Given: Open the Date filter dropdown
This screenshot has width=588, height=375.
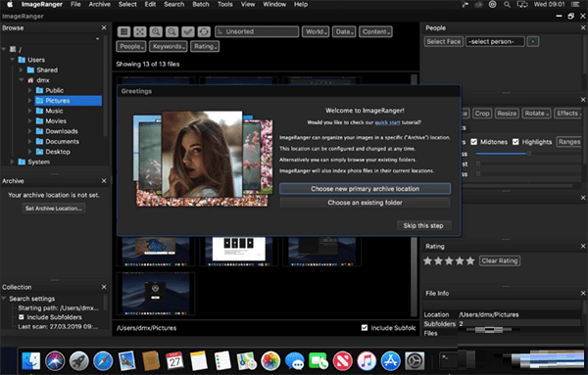Looking at the screenshot, I should pos(344,31).
